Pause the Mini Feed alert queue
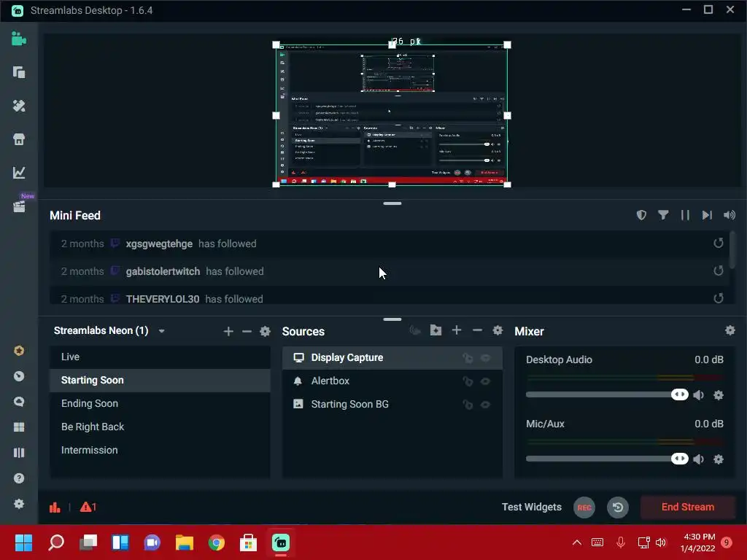Screen dimensions: 747x560 tap(685, 215)
